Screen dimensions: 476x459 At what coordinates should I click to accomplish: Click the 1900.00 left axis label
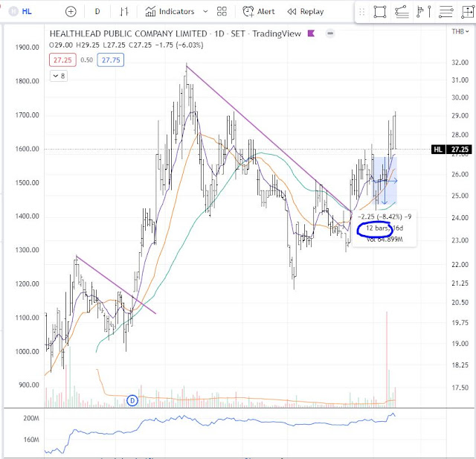[27, 48]
